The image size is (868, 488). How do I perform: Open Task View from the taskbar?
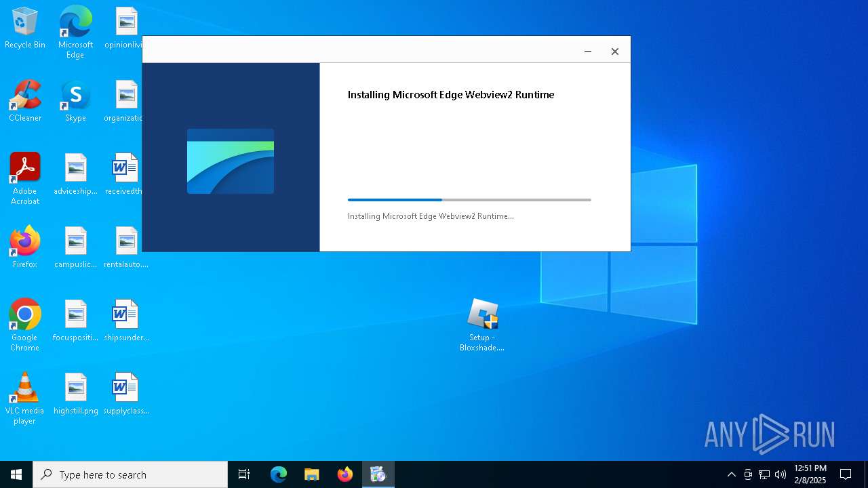pos(244,474)
